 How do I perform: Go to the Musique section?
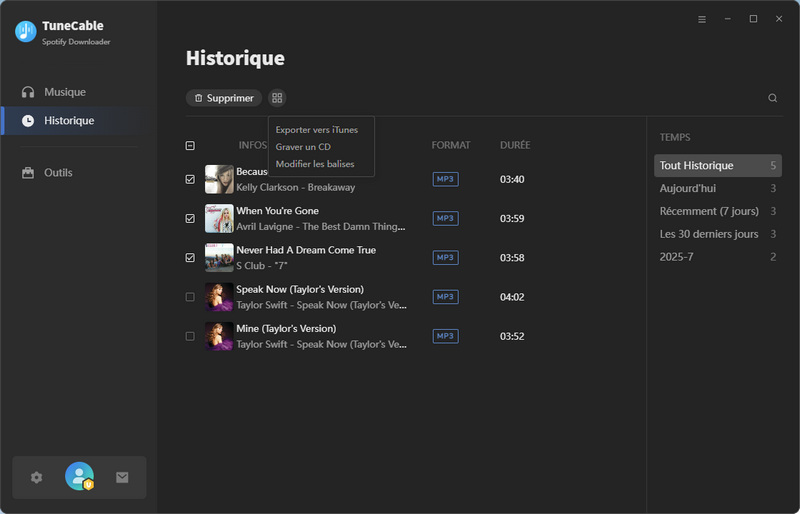[x=64, y=92]
